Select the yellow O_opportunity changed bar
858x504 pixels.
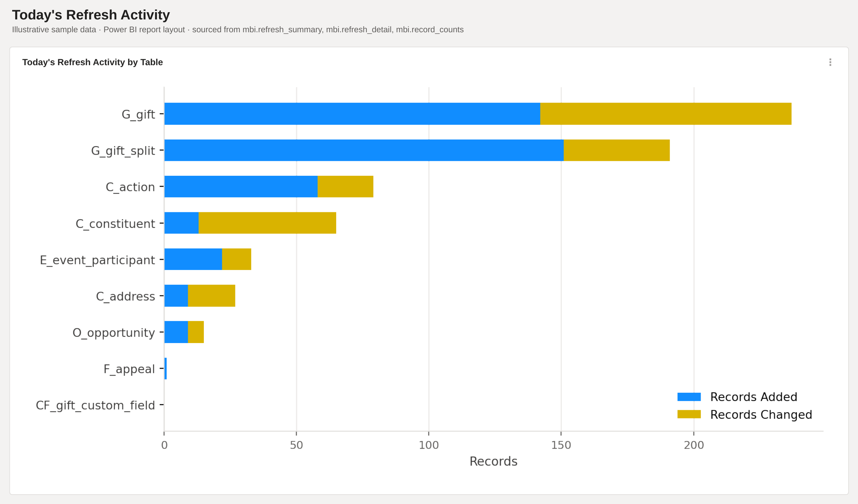click(x=196, y=332)
